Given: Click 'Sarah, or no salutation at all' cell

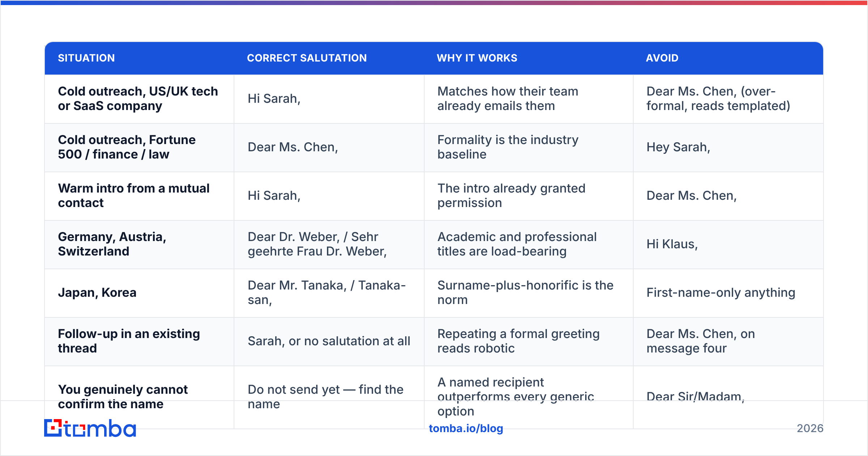Looking at the screenshot, I should (329, 341).
